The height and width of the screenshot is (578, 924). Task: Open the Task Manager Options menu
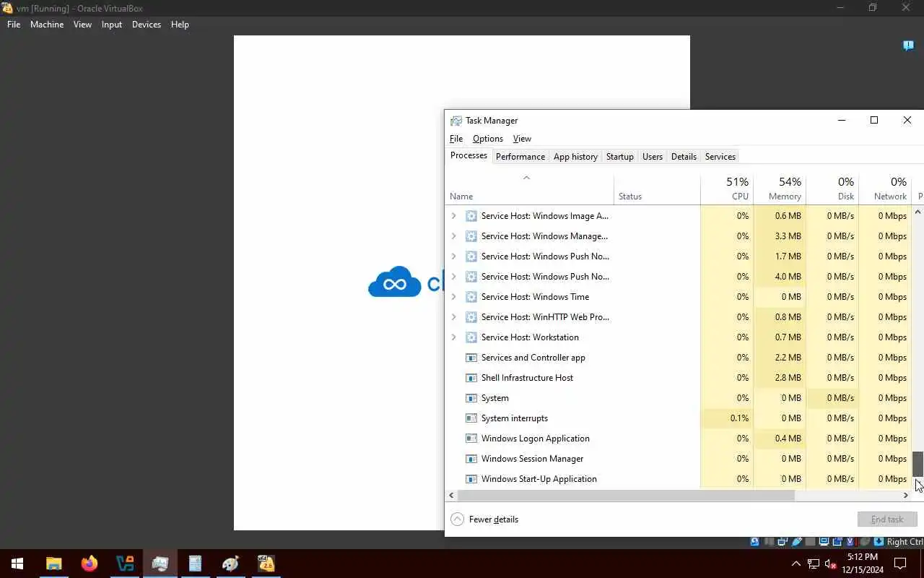[488, 139]
